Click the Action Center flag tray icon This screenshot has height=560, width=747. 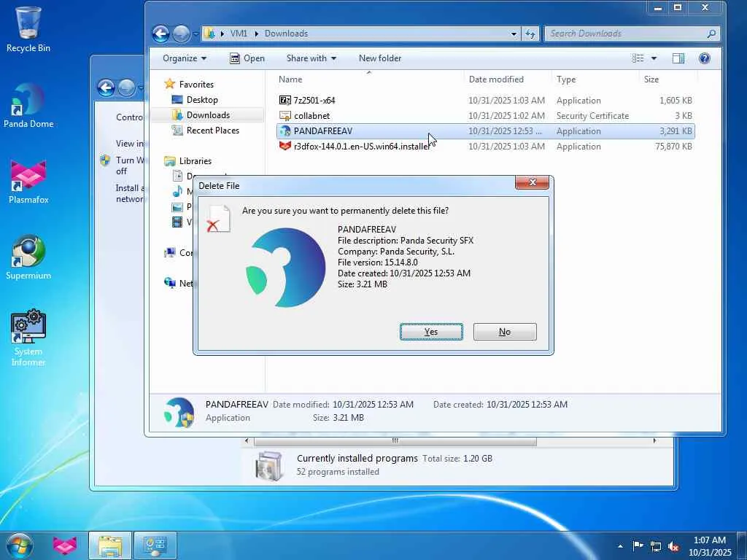pos(638,545)
